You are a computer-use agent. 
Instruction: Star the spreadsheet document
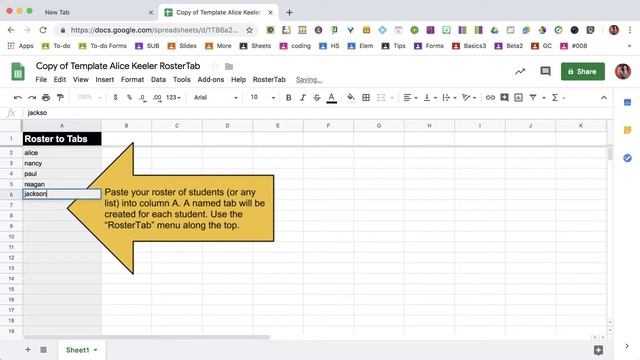click(x=215, y=66)
